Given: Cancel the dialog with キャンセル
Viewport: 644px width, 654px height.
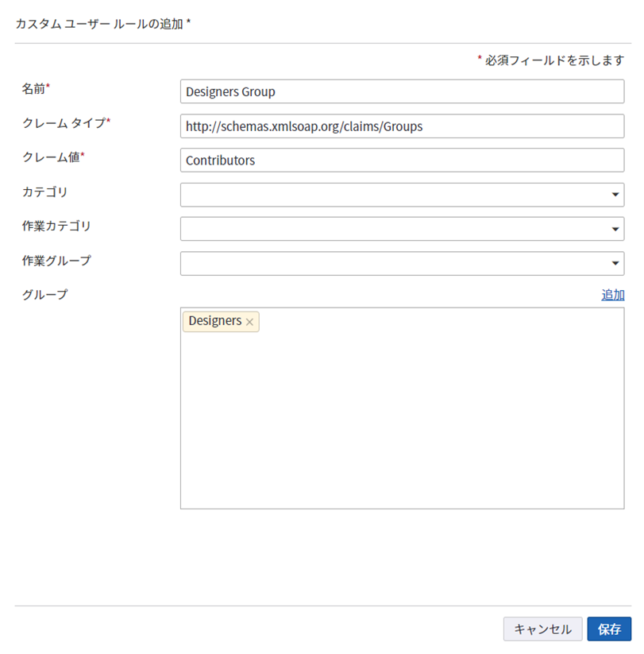Looking at the screenshot, I should 542,629.
